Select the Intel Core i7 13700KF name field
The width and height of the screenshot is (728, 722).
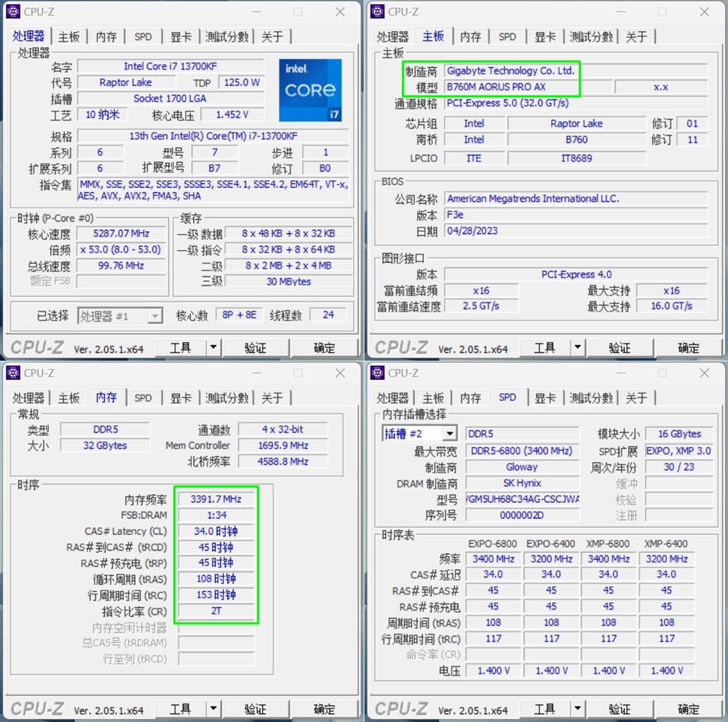tap(170, 66)
